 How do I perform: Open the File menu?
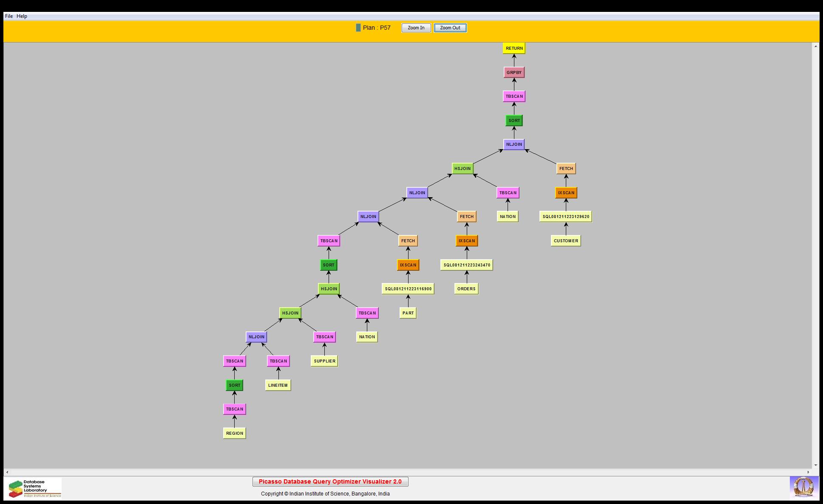9,16
